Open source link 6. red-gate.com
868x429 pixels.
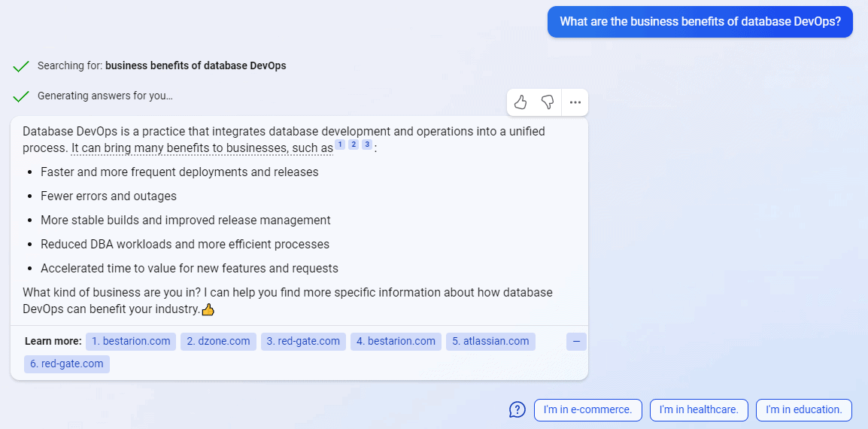click(x=67, y=364)
